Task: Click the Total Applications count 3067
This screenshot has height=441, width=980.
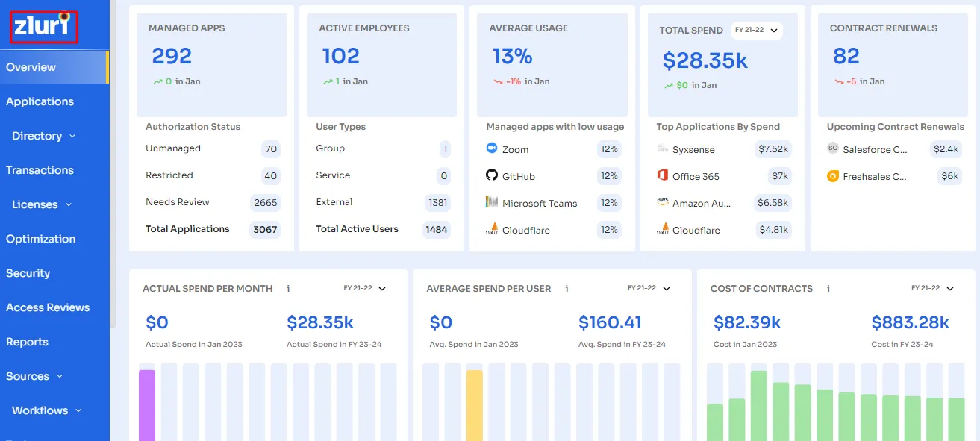Action: (x=265, y=229)
